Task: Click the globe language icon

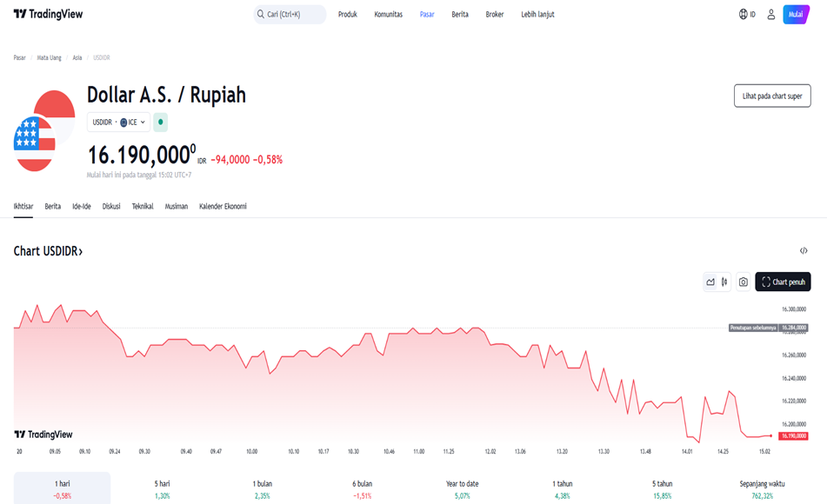Action: (744, 15)
